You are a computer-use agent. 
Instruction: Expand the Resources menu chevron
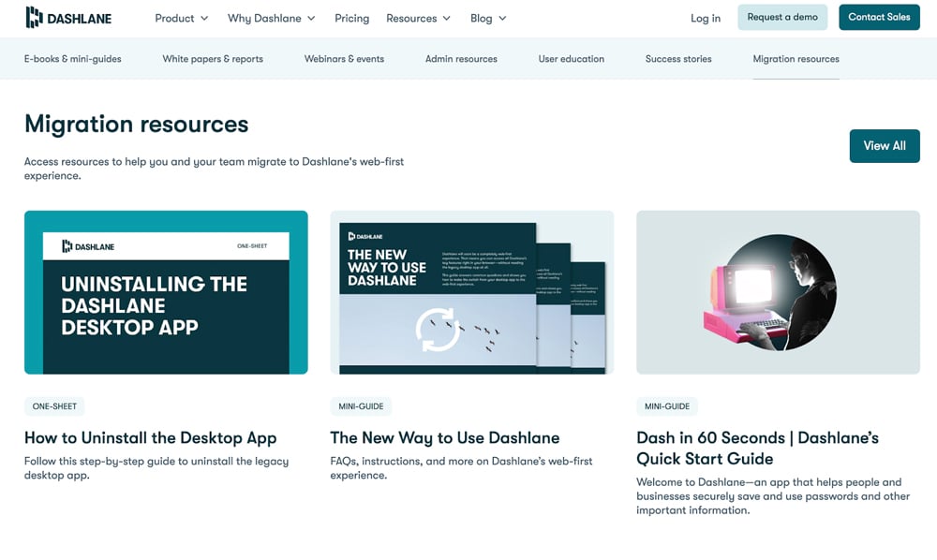(447, 19)
